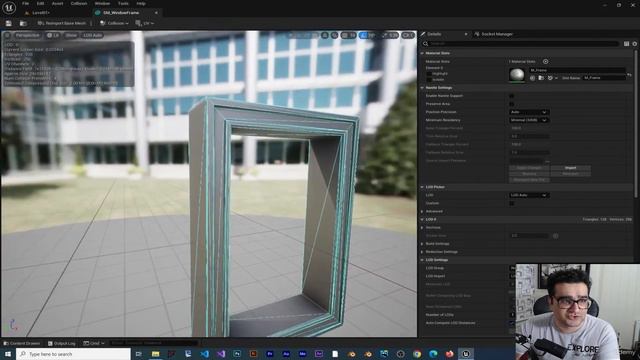Open the Output Log
Screen dimensions: 640x360
[x=62, y=343]
